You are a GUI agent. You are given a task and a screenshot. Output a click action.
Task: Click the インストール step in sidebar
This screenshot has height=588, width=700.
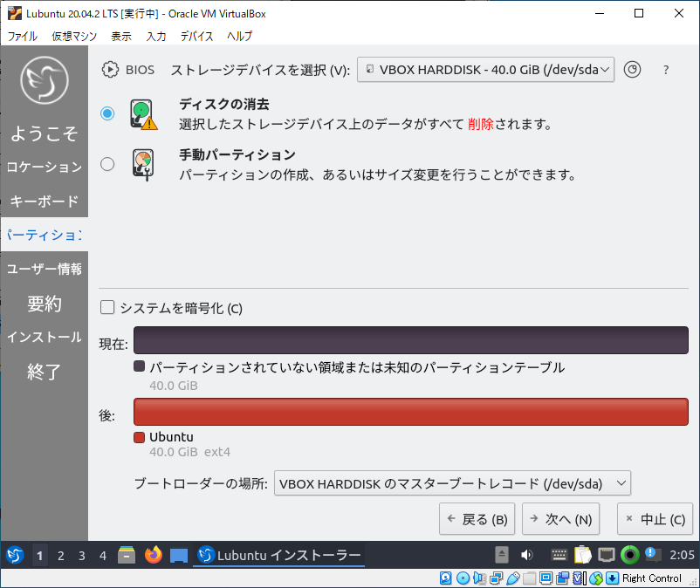coord(45,337)
